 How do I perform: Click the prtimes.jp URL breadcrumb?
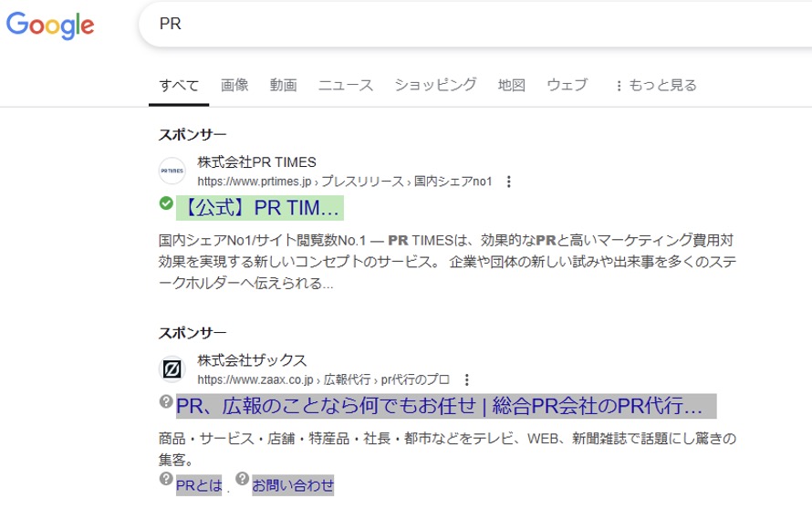pyautogui.click(x=344, y=182)
